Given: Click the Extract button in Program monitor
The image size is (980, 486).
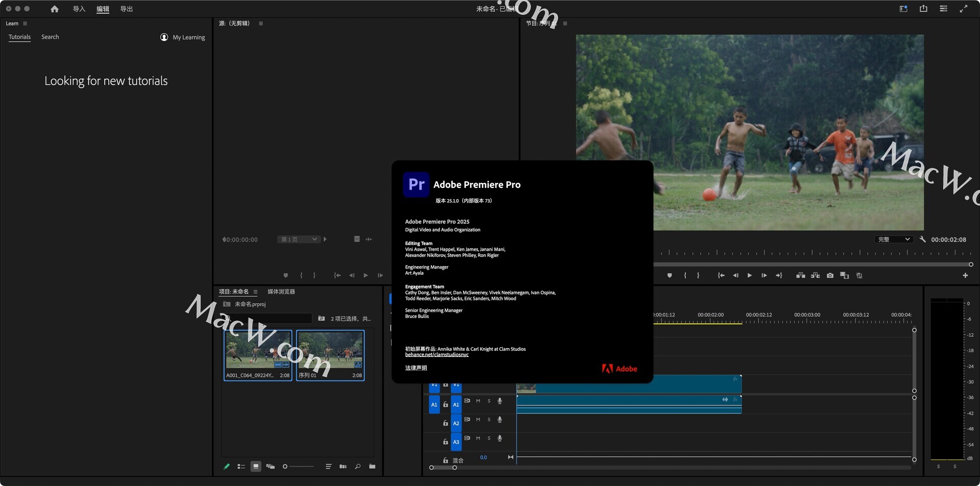Looking at the screenshot, I should (x=816, y=275).
